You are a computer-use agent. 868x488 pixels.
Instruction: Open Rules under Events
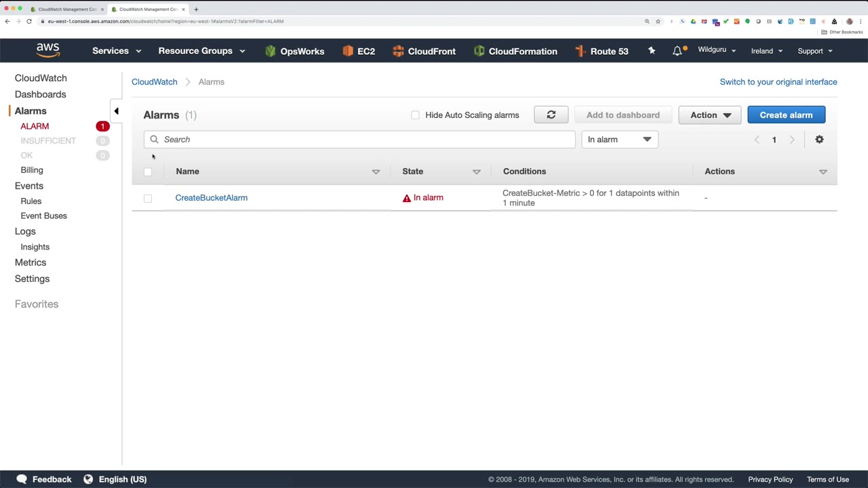point(31,201)
